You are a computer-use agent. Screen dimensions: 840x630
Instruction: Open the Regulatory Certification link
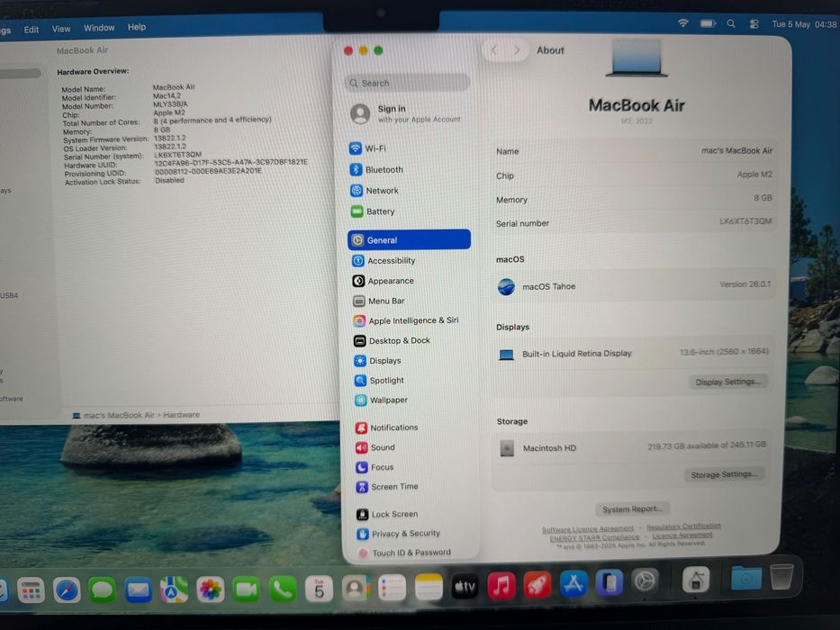pyautogui.click(x=683, y=526)
